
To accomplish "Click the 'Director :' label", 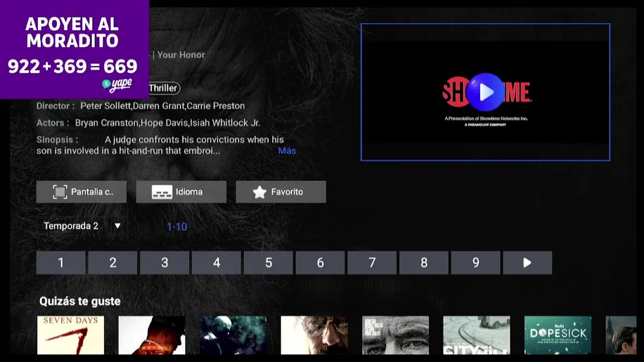I will point(55,106).
